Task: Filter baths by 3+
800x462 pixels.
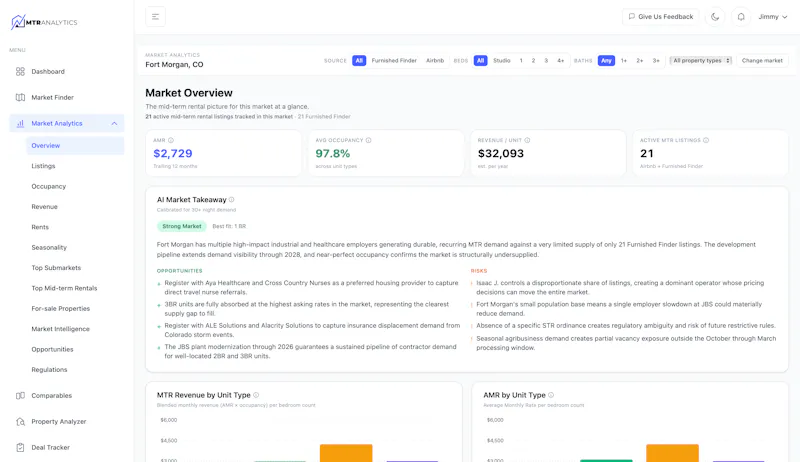Action: tap(656, 61)
